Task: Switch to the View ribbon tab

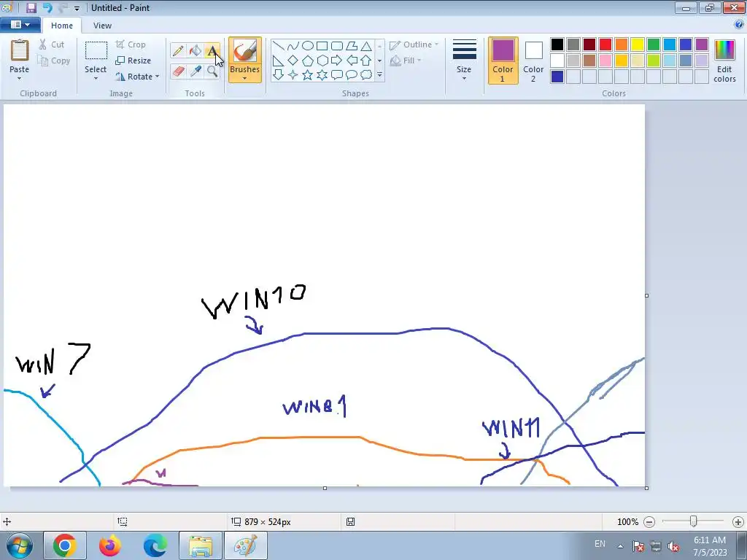Action: (x=102, y=26)
